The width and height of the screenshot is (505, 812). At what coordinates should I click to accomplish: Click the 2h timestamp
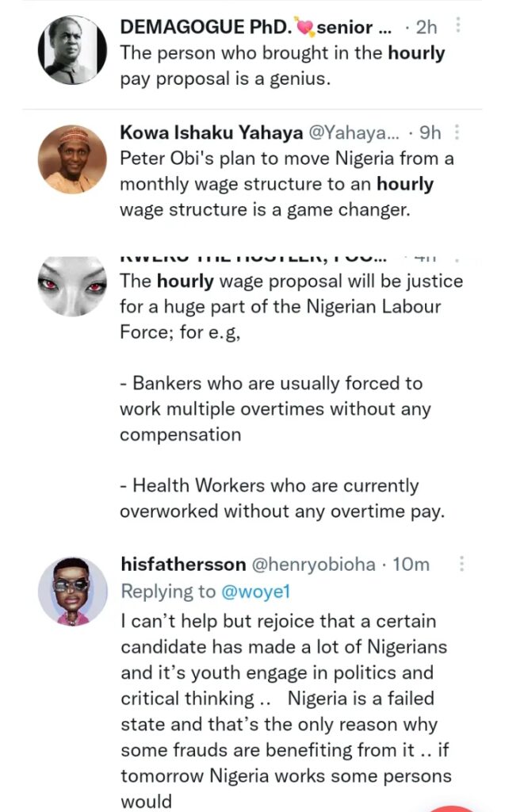pyautogui.click(x=427, y=27)
